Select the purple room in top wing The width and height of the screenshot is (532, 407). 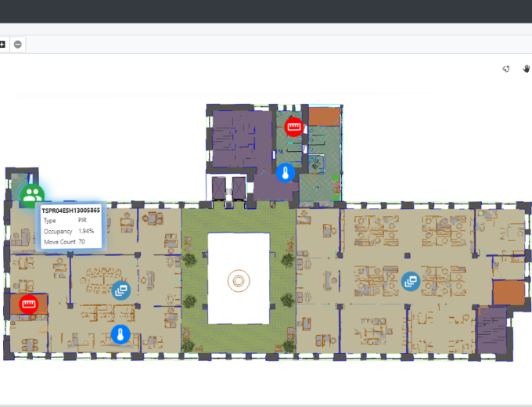(242, 139)
